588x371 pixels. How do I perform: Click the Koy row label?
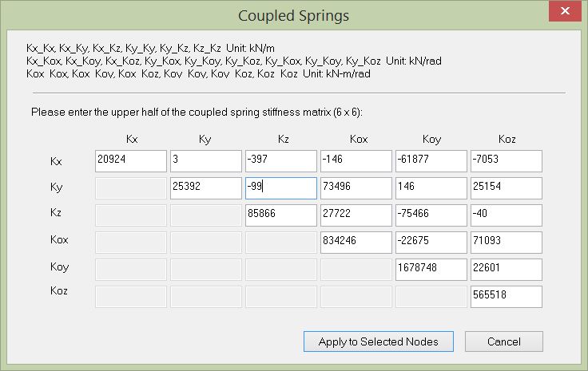click(60, 267)
